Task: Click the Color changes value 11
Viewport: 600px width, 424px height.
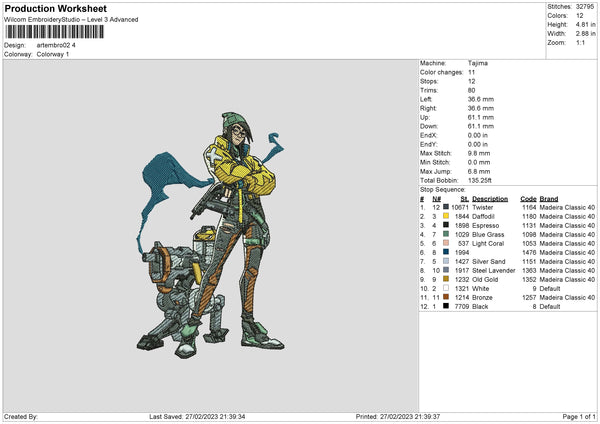Action: [471, 72]
